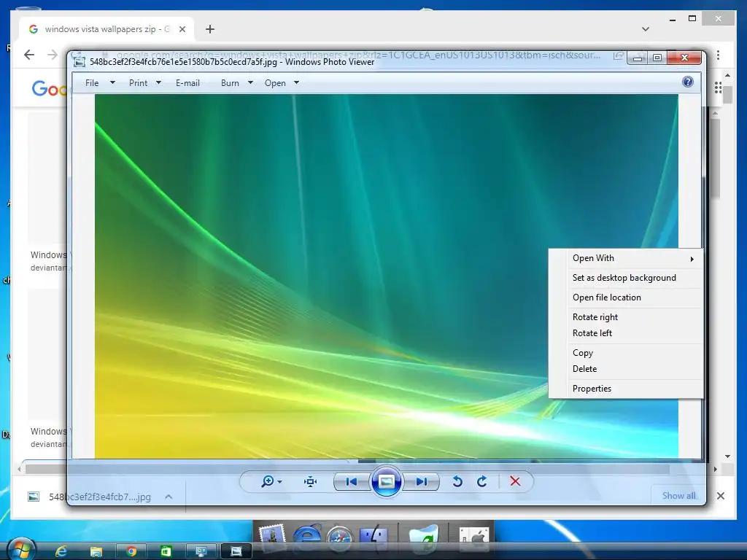The width and height of the screenshot is (747, 560).
Task: Click the Google logo in Chrome
Action: click(x=49, y=88)
